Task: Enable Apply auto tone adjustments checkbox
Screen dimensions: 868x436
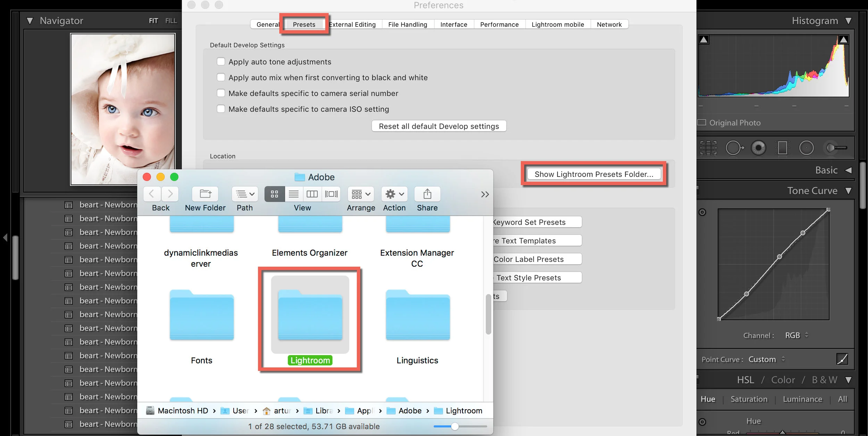Action: 221,62
